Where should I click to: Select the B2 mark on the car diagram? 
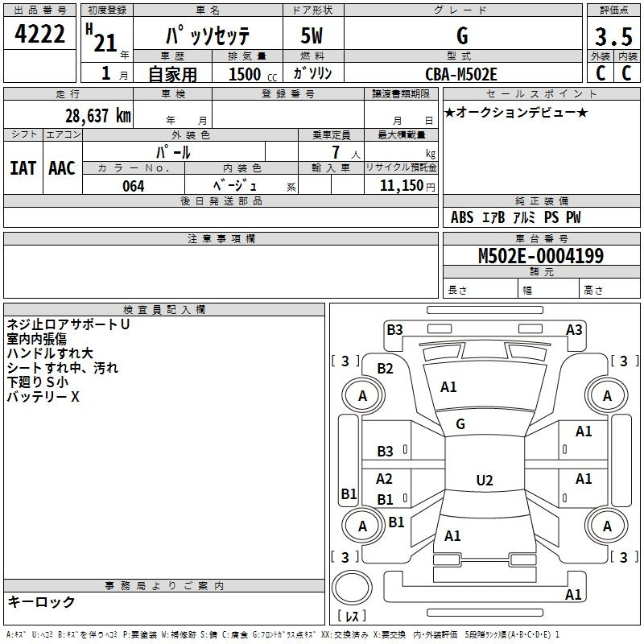386,369
